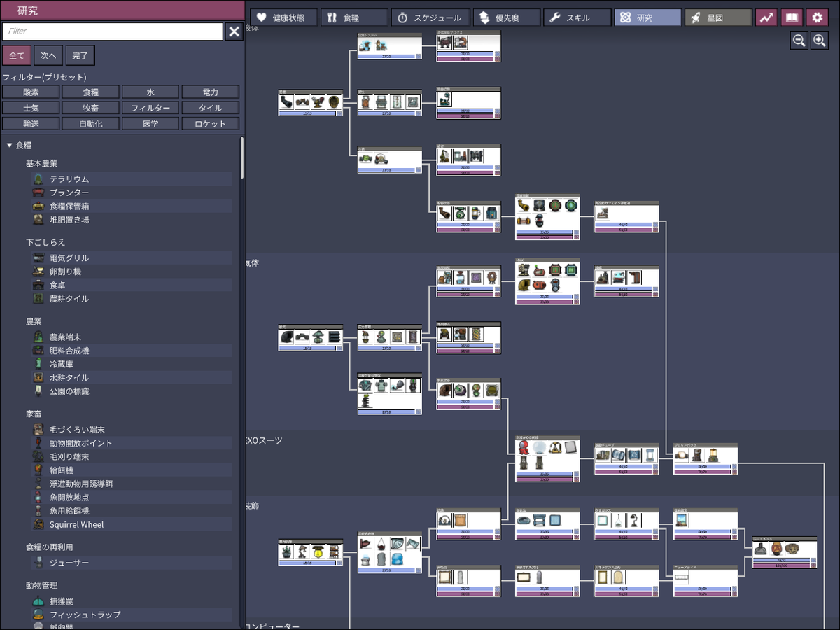Screen dimensions: 840x630
Task: Toggle the 次へ filter
Action: tap(49, 55)
